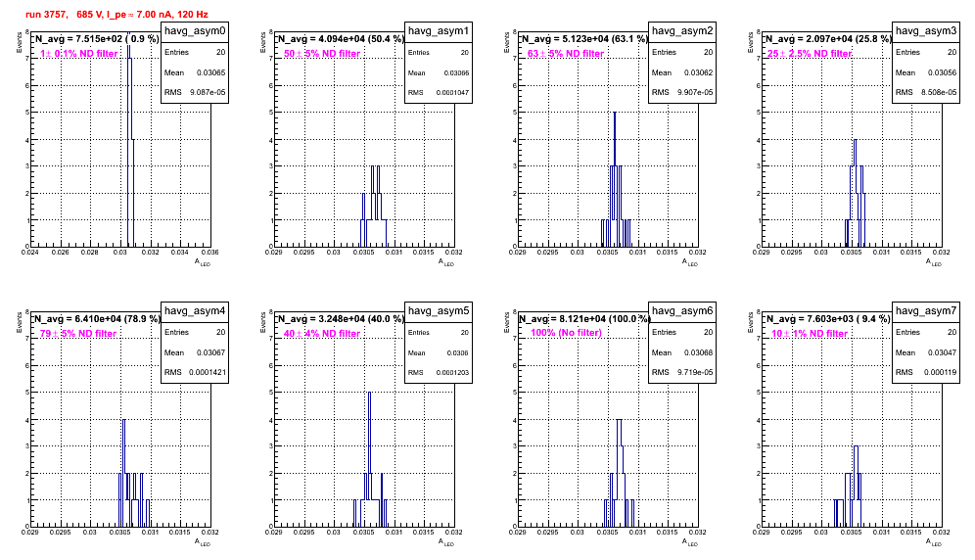Select the havg_asym0 stats box title

(195, 31)
